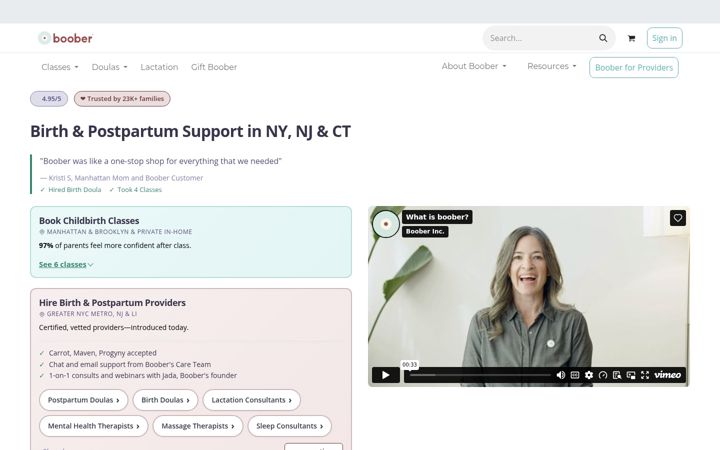This screenshot has width=720, height=450.
Task: Select Postpartum Doulas pill
Action: click(84, 400)
